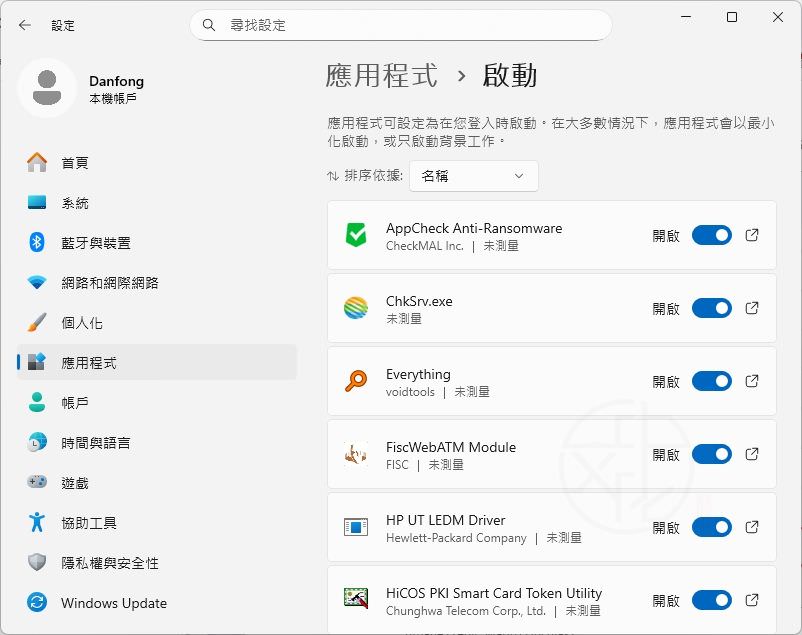The width and height of the screenshot is (802, 635).
Task: Click the Windows Update sidebar icon
Action: (x=33, y=603)
